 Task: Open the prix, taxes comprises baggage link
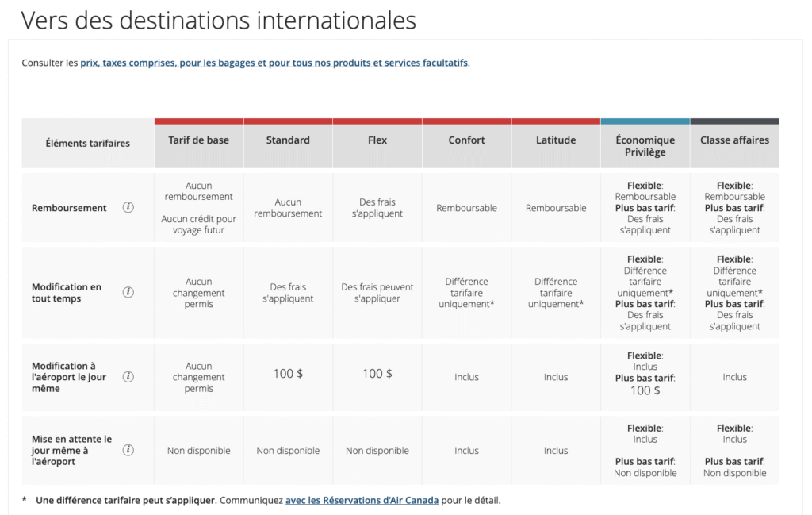(x=274, y=63)
